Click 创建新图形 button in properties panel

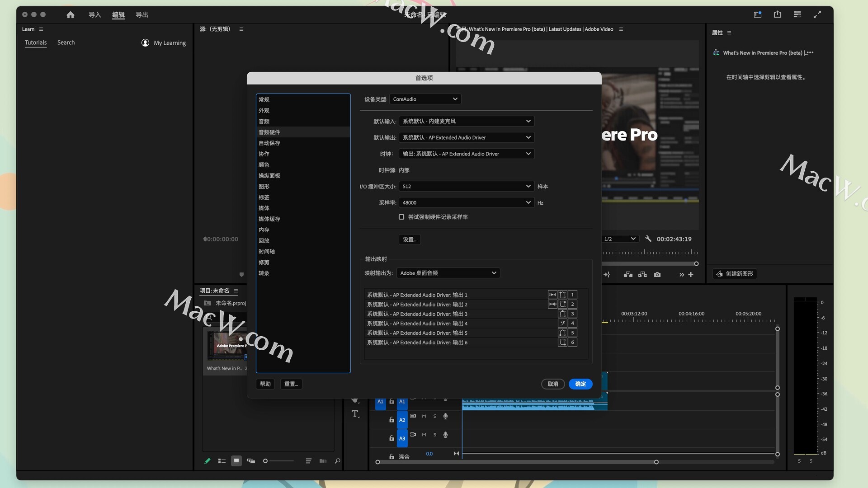pyautogui.click(x=735, y=274)
